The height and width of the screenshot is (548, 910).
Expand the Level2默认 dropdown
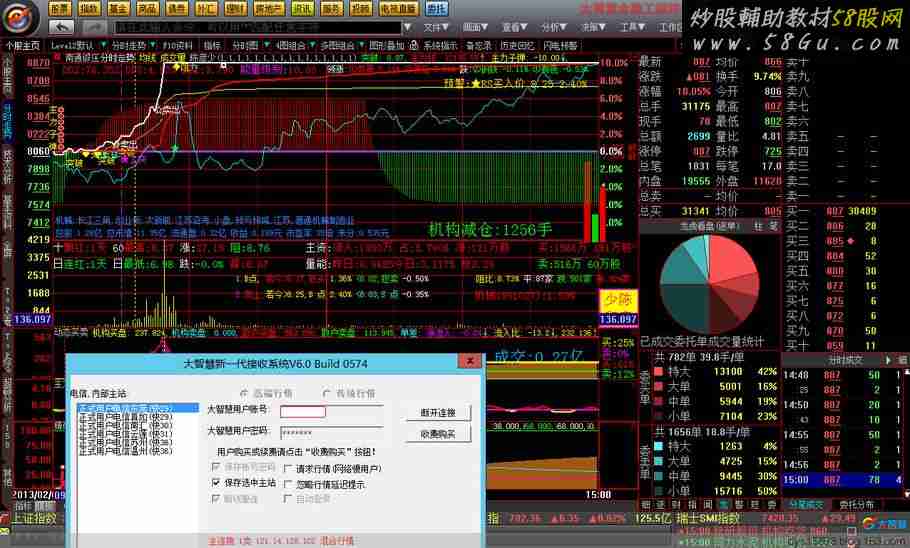103,45
